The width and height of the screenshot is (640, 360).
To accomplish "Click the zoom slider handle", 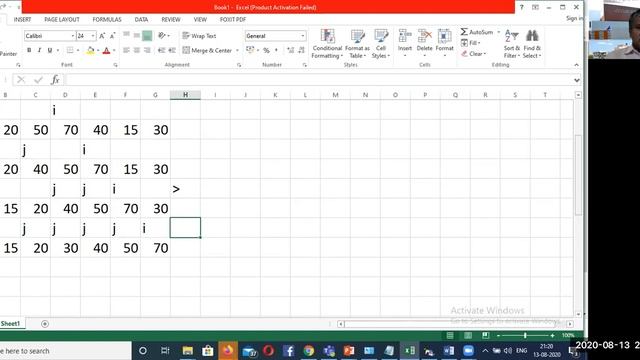I will (x=525, y=336).
